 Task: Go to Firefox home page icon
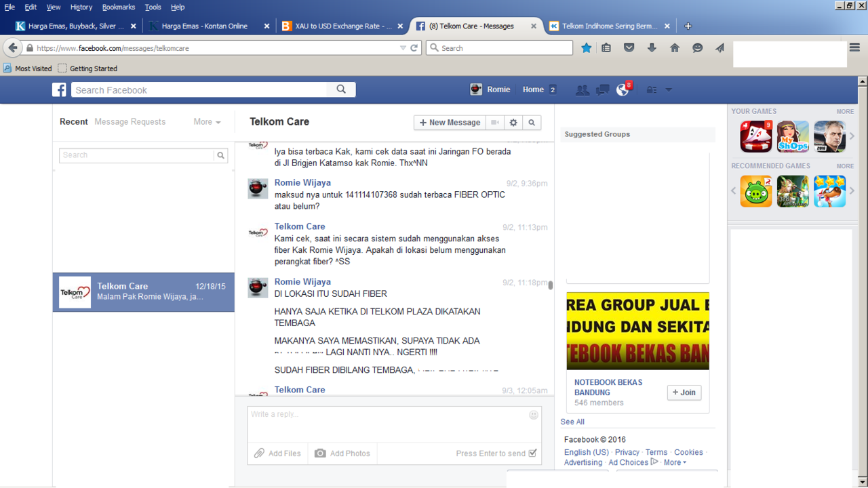coord(675,48)
